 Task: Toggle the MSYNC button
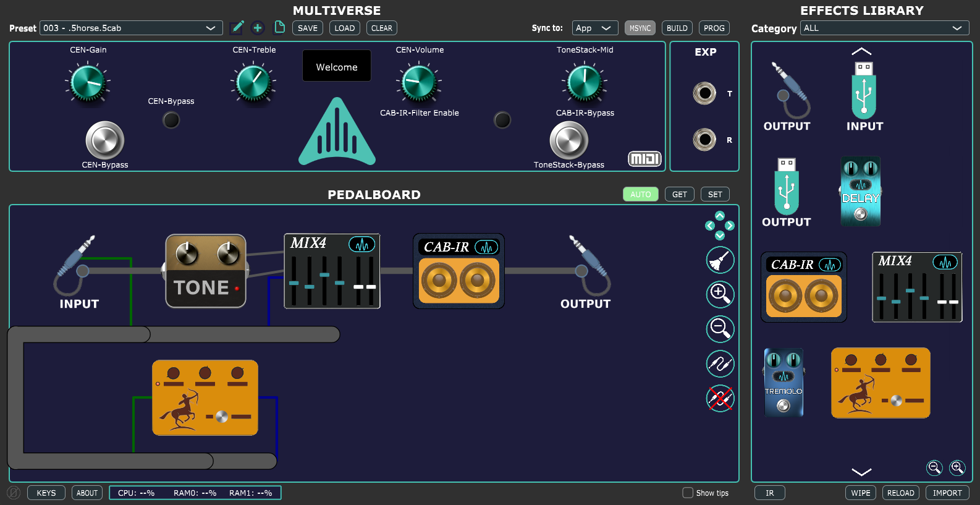click(x=640, y=28)
